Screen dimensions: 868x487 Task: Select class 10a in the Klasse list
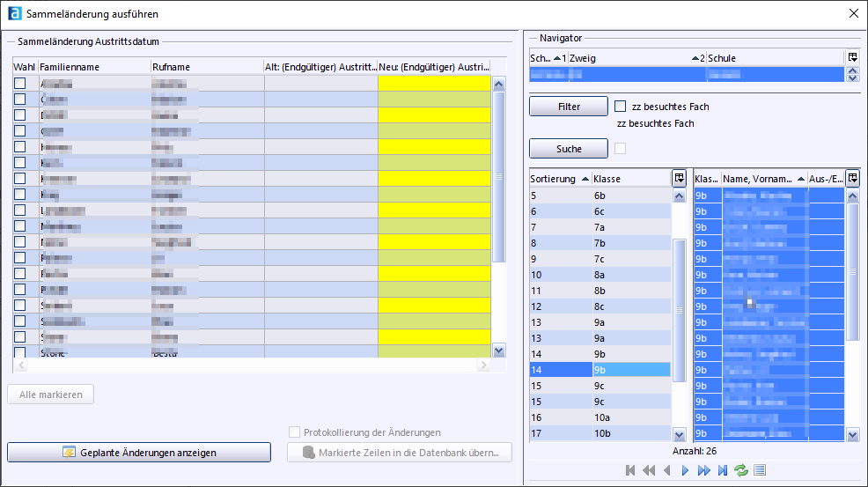point(632,417)
